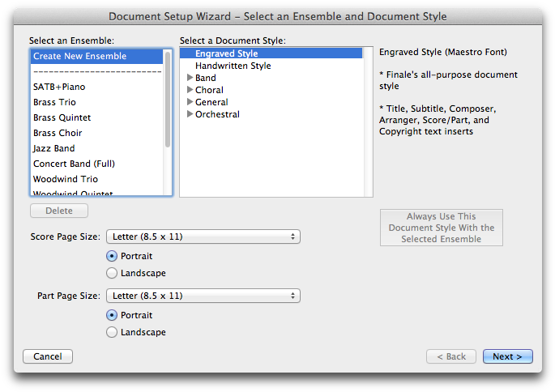Expand the General disclosure triangle
This screenshot has height=392, width=555.
click(190, 102)
